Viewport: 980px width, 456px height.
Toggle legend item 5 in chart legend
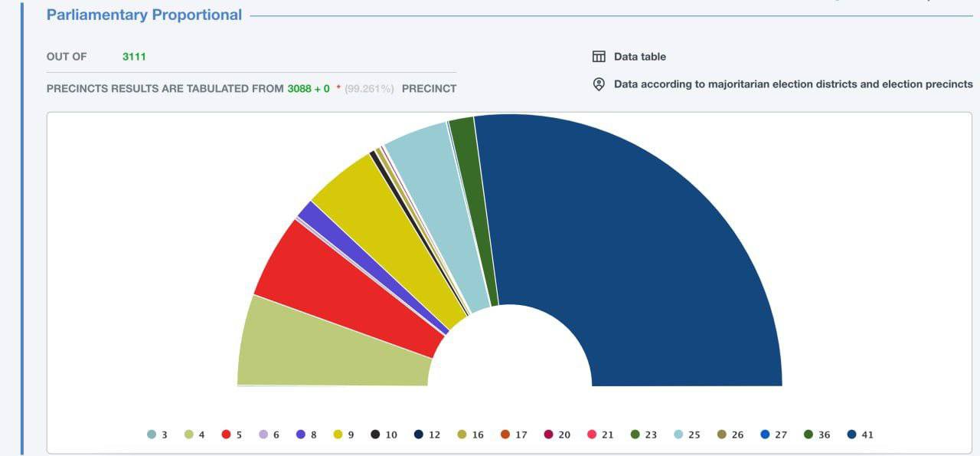232,435
